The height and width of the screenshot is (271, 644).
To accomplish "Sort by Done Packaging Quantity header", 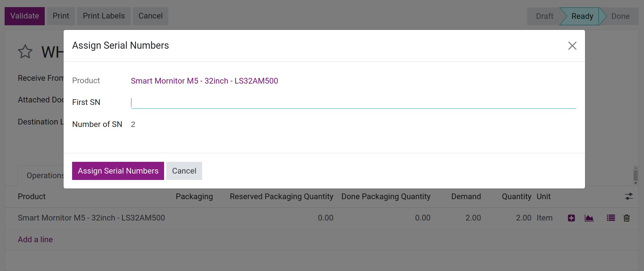I will pos(386,196).
